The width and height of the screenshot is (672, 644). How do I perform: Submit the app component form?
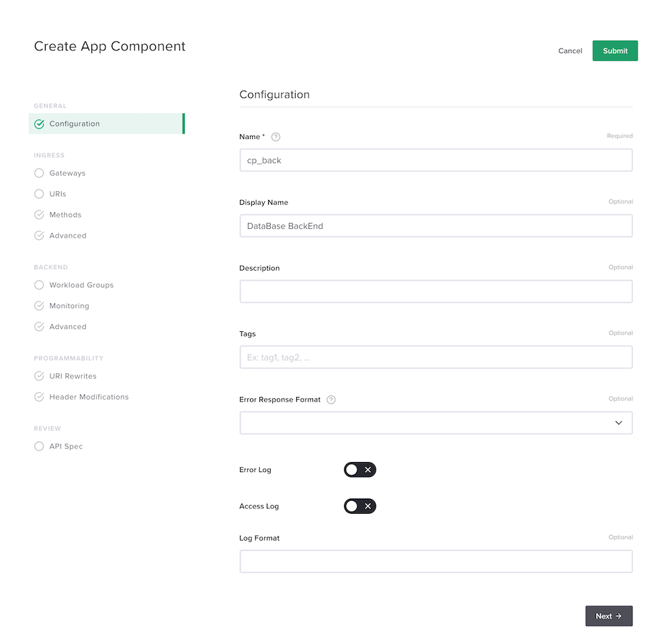point(615,51)
